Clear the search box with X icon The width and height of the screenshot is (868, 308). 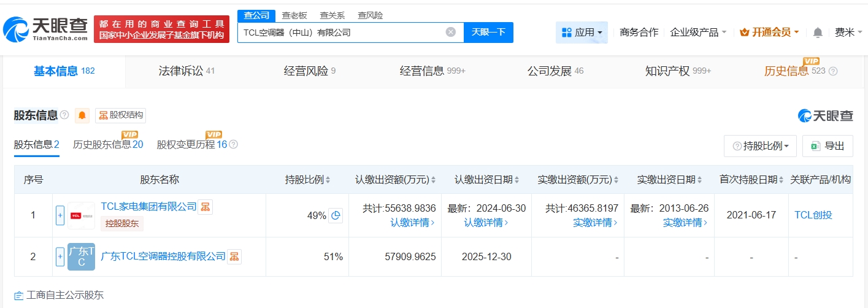(450, 32)
